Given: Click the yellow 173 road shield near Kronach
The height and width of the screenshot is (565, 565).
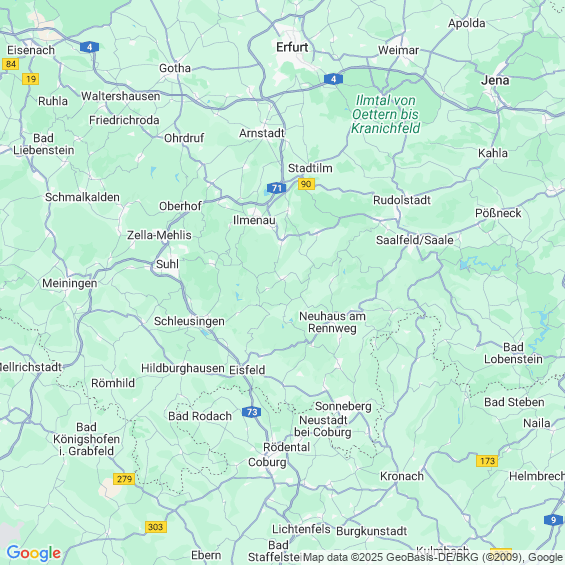Looking at the screenshot, I should click(x=487, y=461).
